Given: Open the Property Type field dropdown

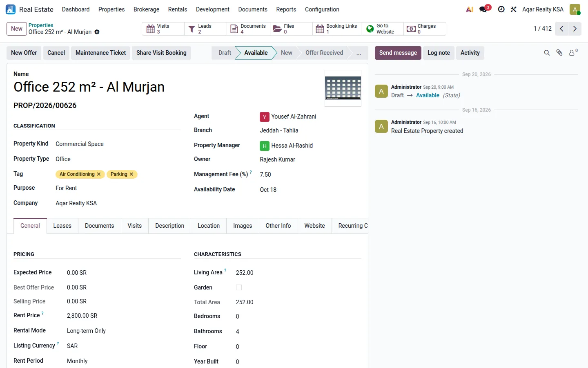Looking at the screenshot, I should click(118, 159).
